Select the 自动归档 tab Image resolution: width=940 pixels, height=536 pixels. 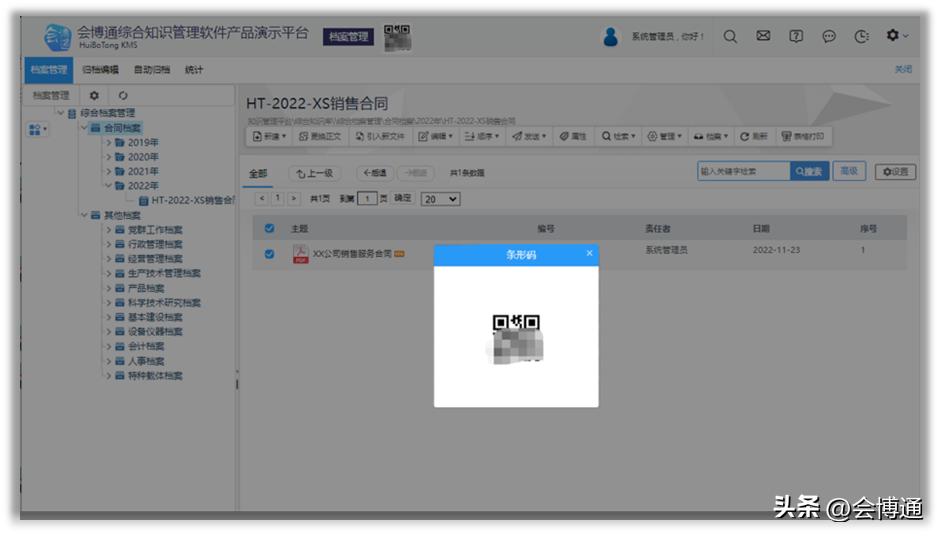(152, 70)
